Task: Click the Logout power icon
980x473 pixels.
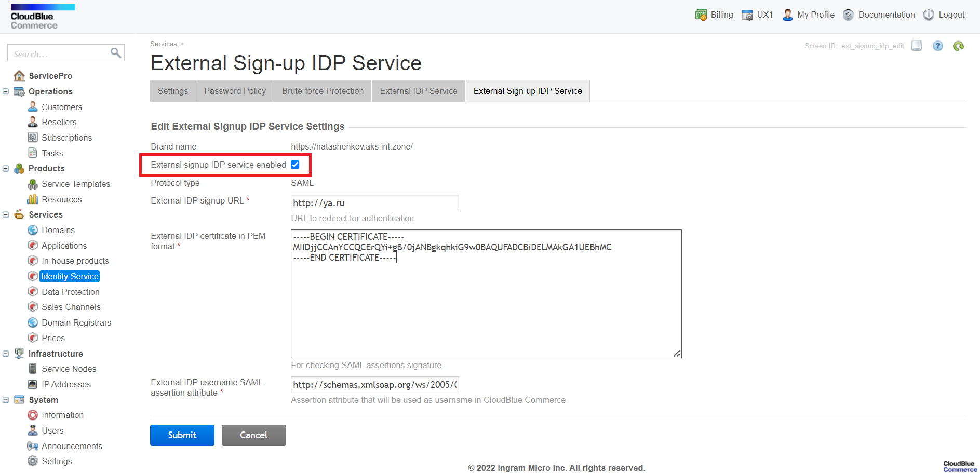Action: pyautogui.click(x=929, y=15)
